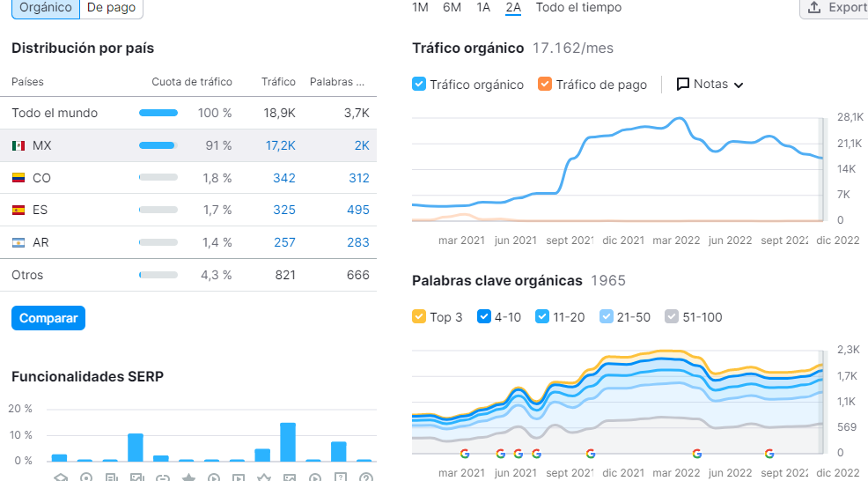
Task: Switch to the Orgánico tab
Action: point(46,8)
